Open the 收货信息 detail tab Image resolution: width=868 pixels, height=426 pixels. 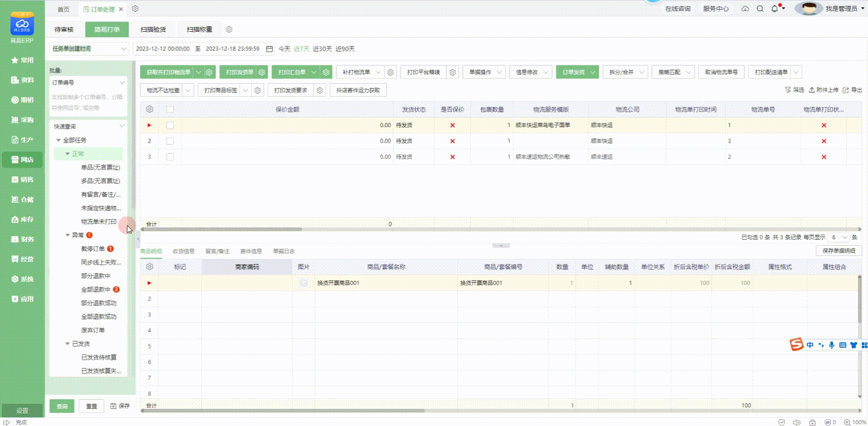tap(183, 251)
